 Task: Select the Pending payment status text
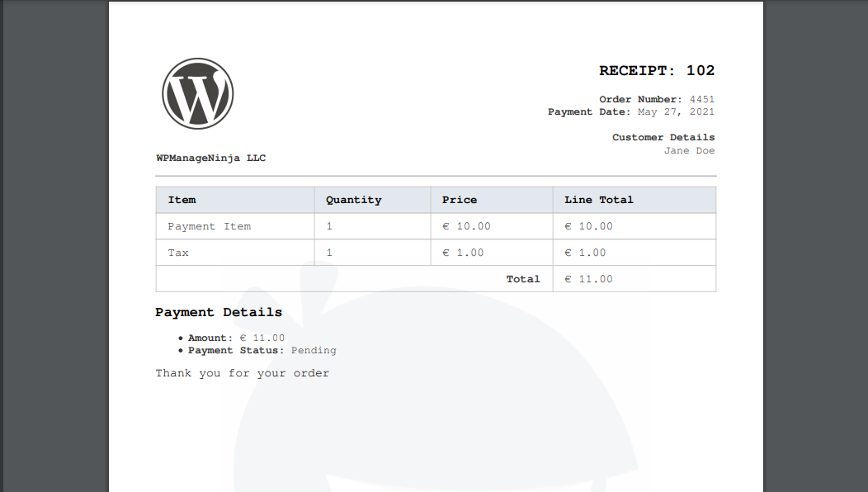(x=314, y=350)
